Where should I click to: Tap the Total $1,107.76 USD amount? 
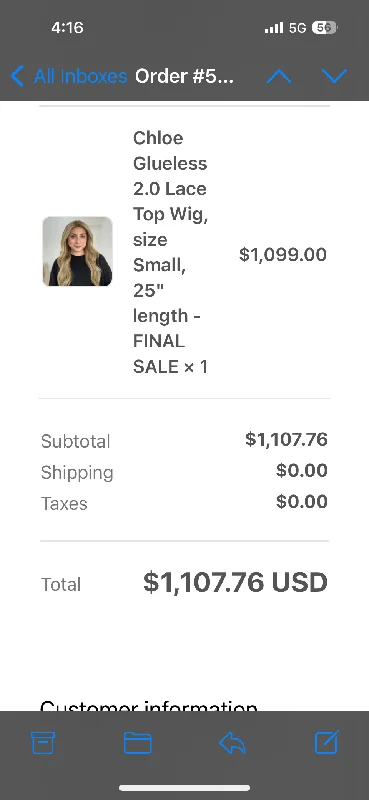pos(235,583)
